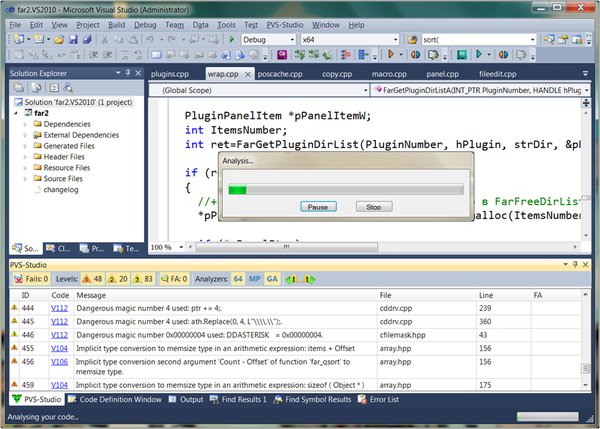The width and height of the screenshot is (600, 429).
Task: Open the PVS-Studio menu
Action: (285, 25)
